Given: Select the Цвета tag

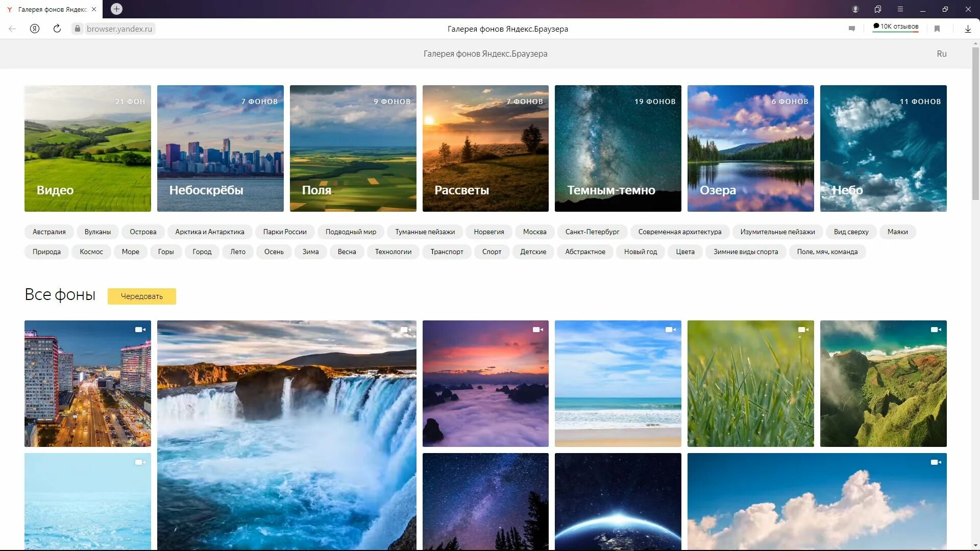Looking at the screenshot, I should pos(685,252).
